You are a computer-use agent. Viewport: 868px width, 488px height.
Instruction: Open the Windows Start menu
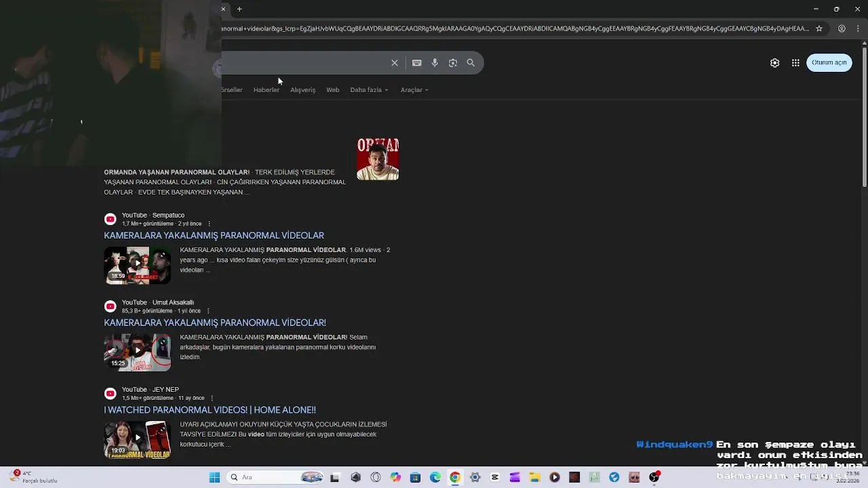pyautogui.click(x=214, y=477)
